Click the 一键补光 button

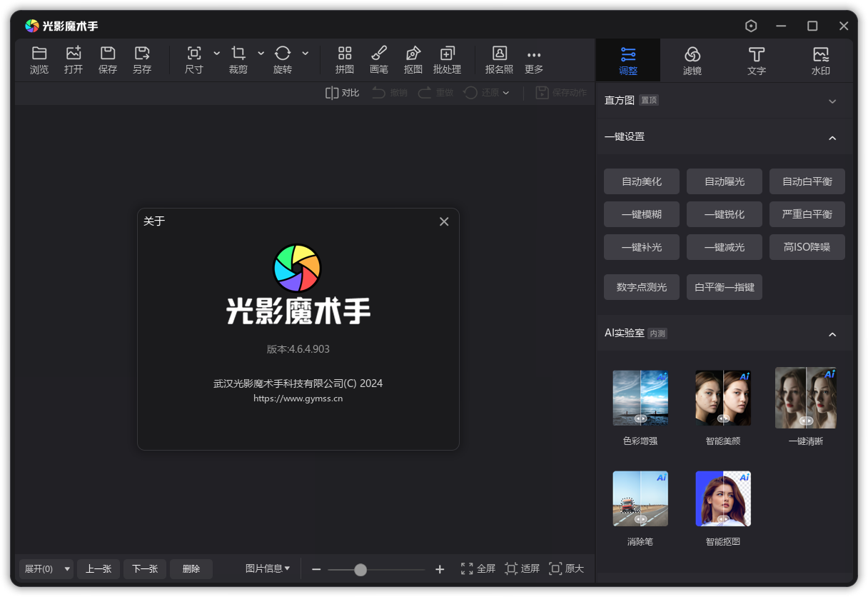[x=642, y=247]
